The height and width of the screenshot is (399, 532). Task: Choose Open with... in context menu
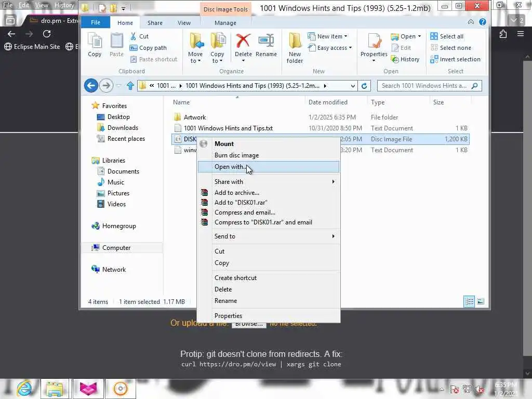pyautogui.click(x=269, y=167)
